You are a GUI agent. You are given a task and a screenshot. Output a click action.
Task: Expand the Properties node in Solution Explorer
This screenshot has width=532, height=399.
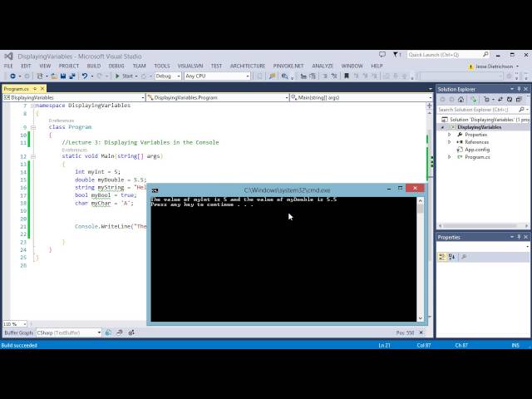coord(449,135)
